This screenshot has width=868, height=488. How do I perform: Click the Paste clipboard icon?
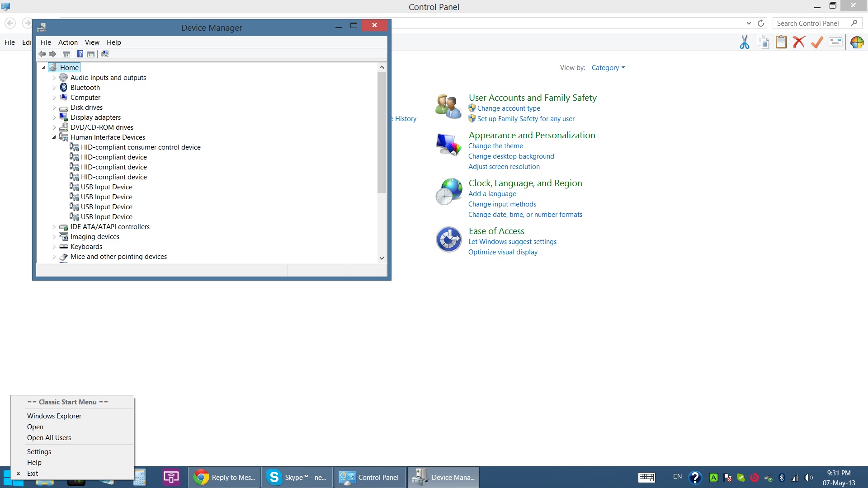pyautogui.click(x=781, y=42)
